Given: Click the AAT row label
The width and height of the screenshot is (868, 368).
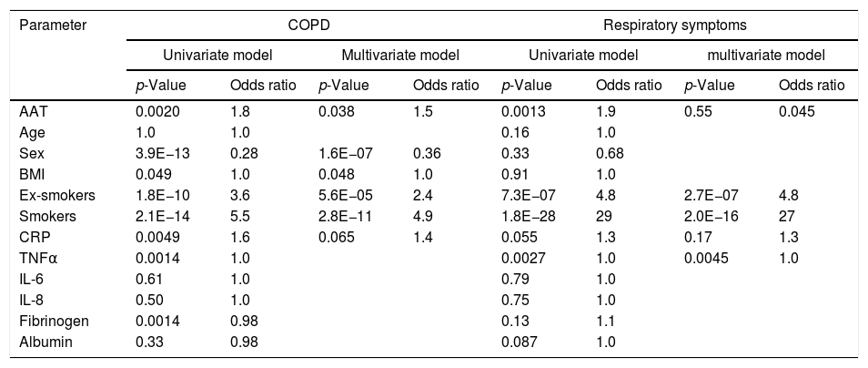Looking at the screenshot, I should coord(32,112).
